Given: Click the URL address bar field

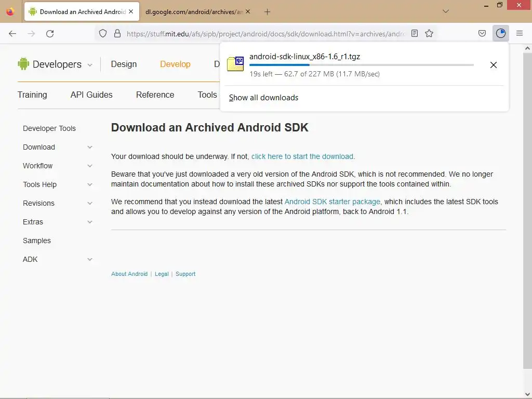Looking at the screenshot, I should click(265, 34).
